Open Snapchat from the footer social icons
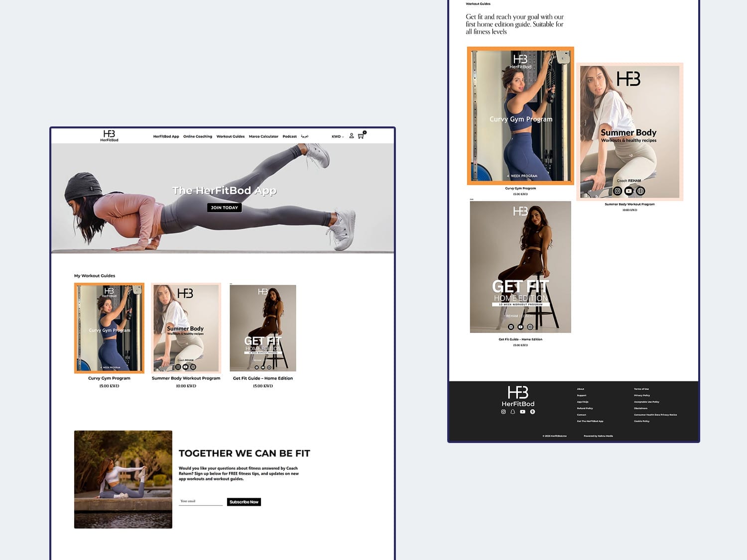Screen dimensions: 747x560 (513, 412)
